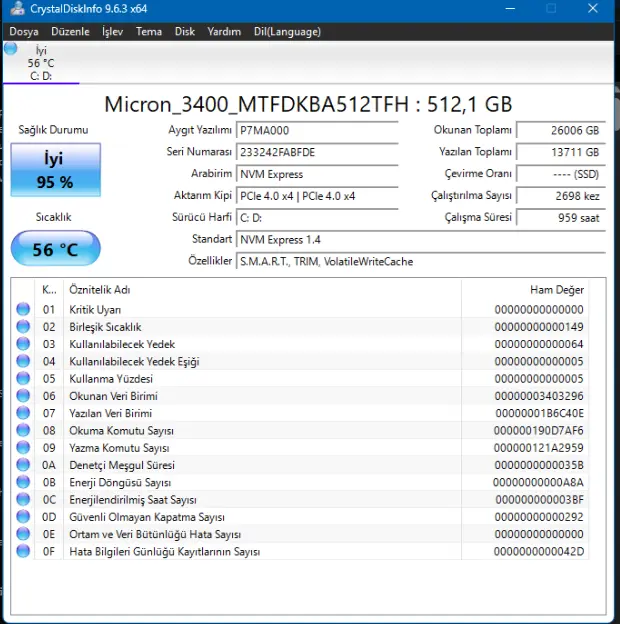Open the Dil(Language) menu

287,32
